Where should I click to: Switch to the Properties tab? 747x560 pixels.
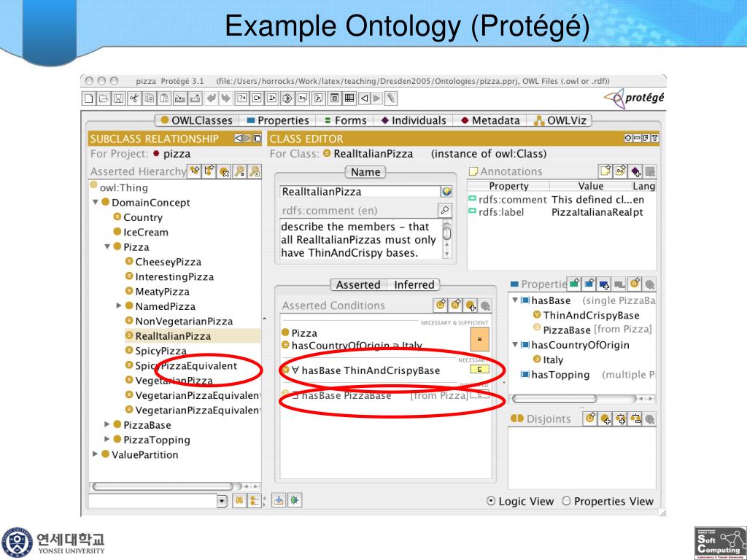[x=278, y=120]
